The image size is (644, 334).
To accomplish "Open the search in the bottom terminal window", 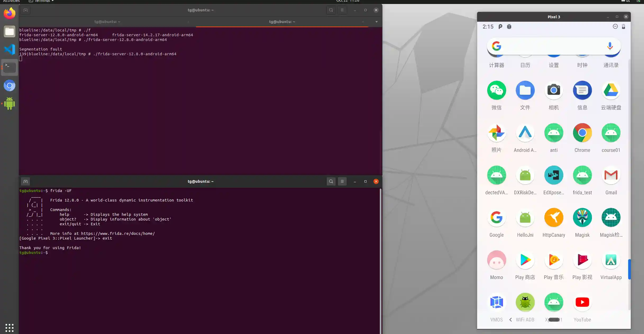I will click(x=331, y=181).
